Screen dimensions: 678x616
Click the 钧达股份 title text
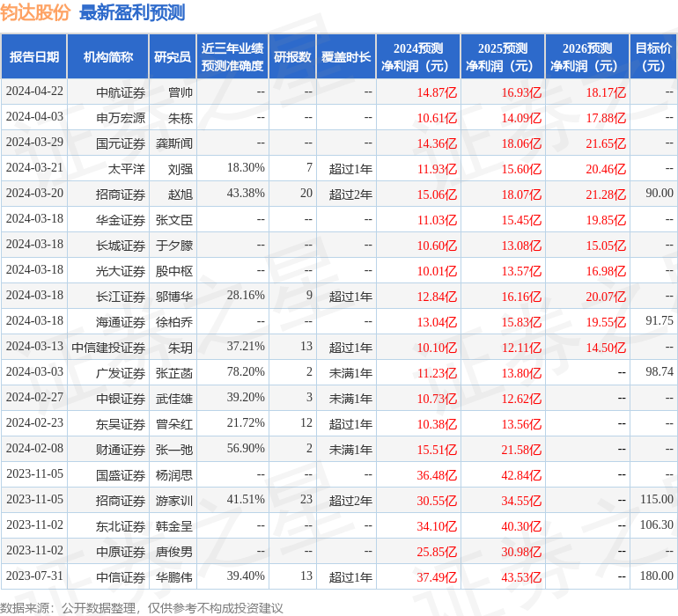[35, 12]
